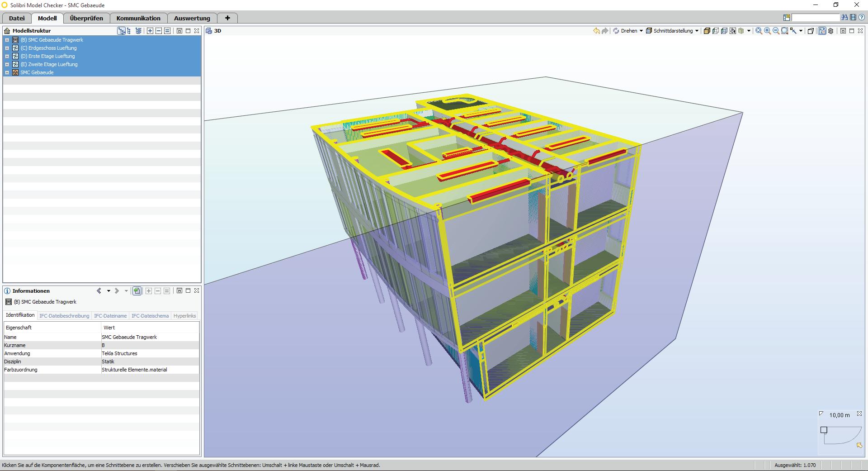The height and width of the screenshot is (471, 868).
Task: Open the back history dropdown in Informationen
Action: (x=108, y=291)
